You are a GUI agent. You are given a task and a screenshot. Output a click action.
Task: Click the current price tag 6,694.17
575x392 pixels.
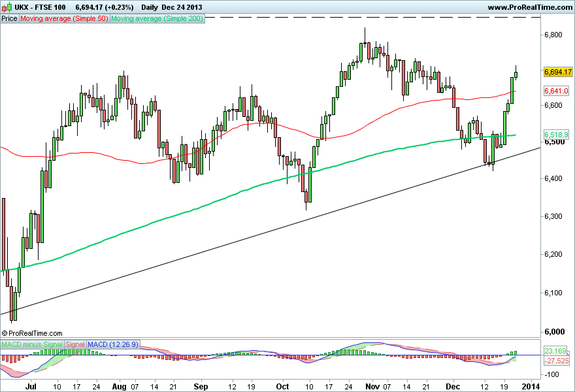click(558, 72)
